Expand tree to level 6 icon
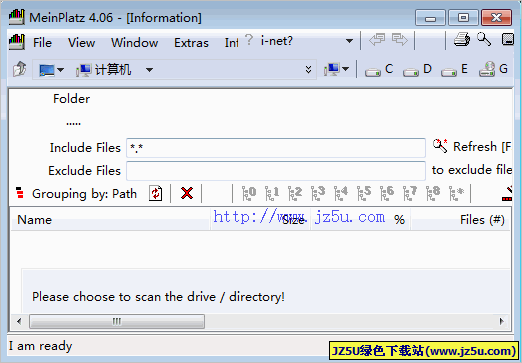Image resolution: width=522 pixels, height=363 pixels. click(x=387, y=193)
